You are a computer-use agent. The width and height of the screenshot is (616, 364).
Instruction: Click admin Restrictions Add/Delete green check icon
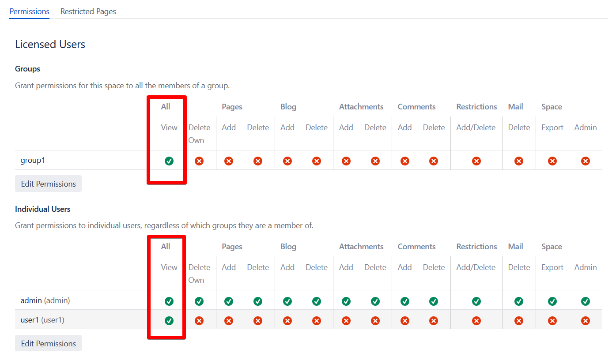476,301
